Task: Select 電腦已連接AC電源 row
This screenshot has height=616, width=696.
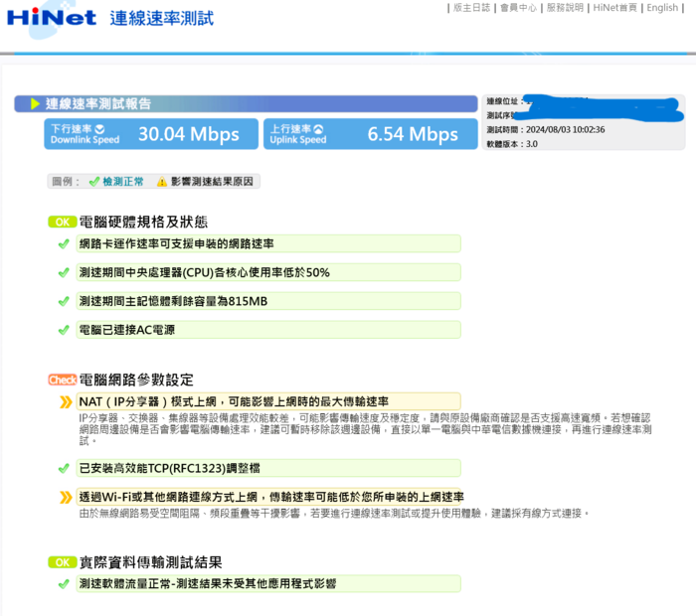Action: [268, 330]
